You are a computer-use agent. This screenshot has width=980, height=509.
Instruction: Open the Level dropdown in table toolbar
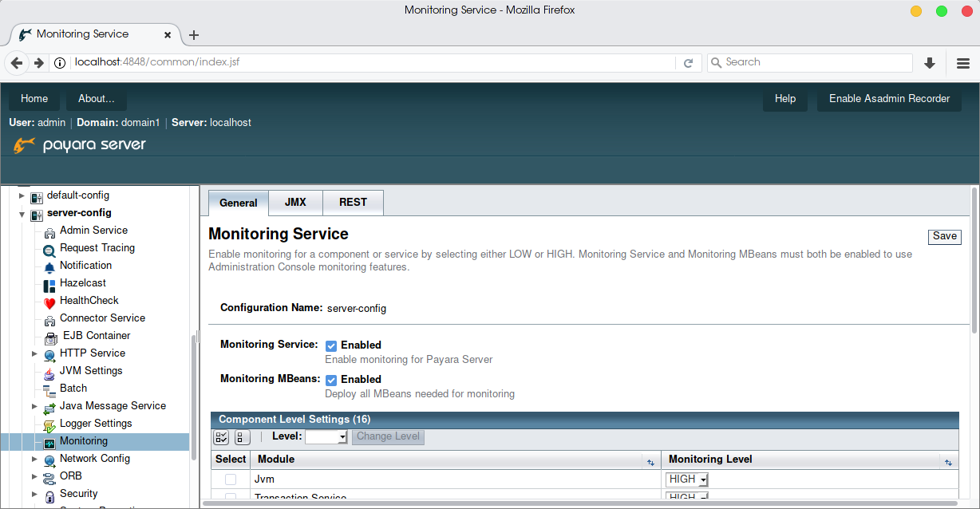[x=326, y=436]
